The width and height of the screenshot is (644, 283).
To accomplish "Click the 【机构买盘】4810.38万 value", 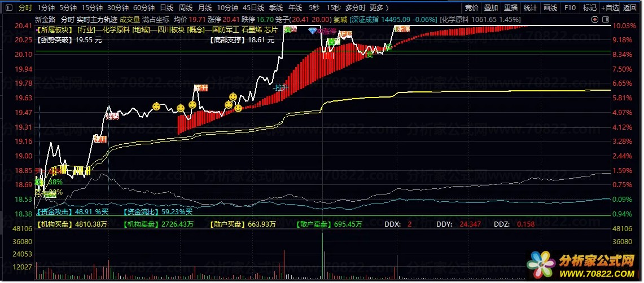I will [x=72, y=224].
